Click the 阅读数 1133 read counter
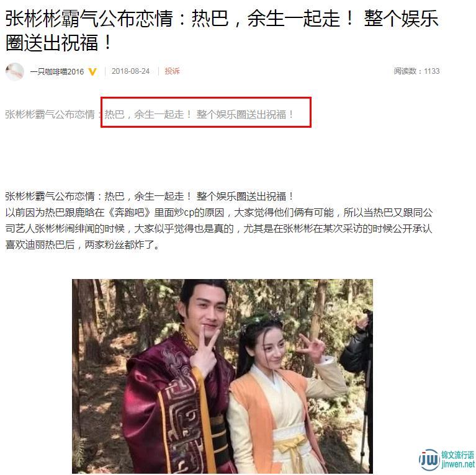This screenshot has width=476, height=475. click(416, 71)
